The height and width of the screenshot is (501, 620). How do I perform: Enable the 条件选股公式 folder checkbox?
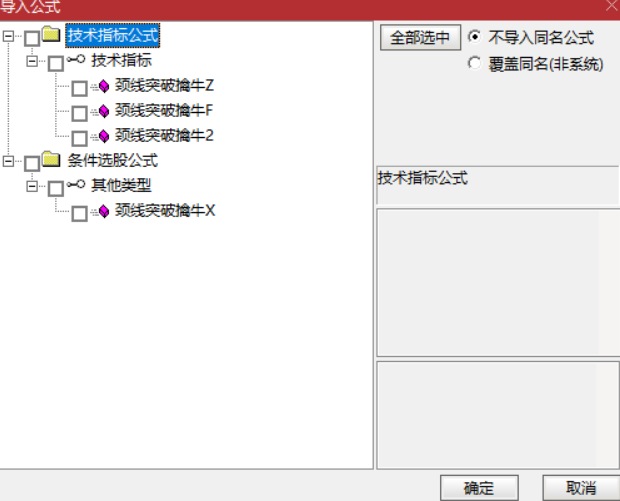click(32, 163)
